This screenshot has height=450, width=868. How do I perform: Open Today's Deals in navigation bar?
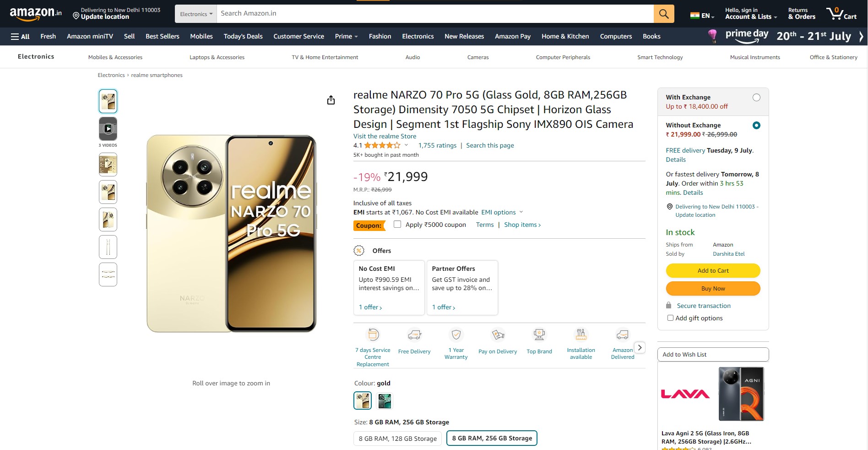tap(243, 37)
